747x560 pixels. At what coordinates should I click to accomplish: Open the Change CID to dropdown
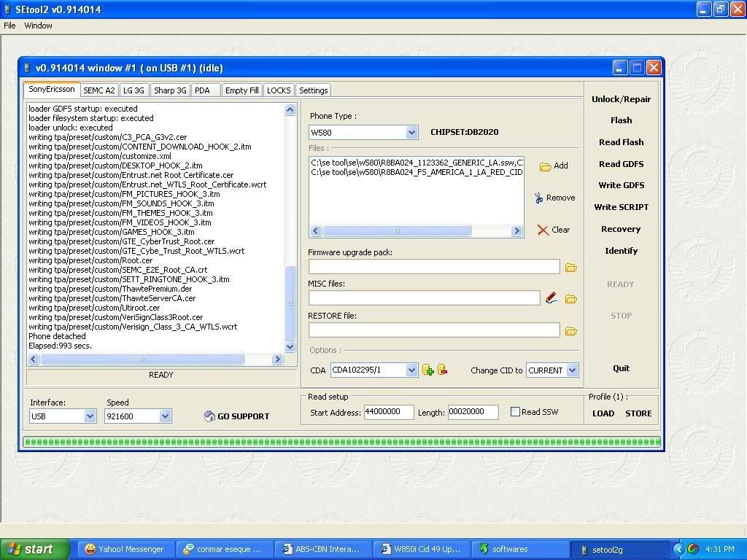point(573,370)
